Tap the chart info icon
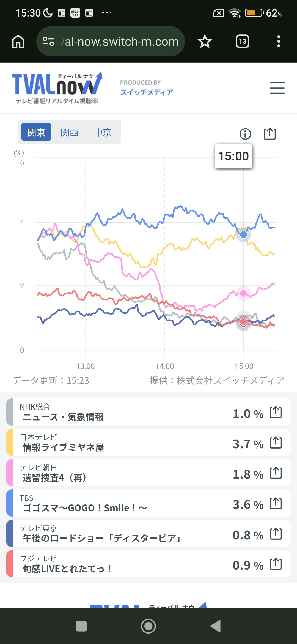297x644 pixels. 245,134
